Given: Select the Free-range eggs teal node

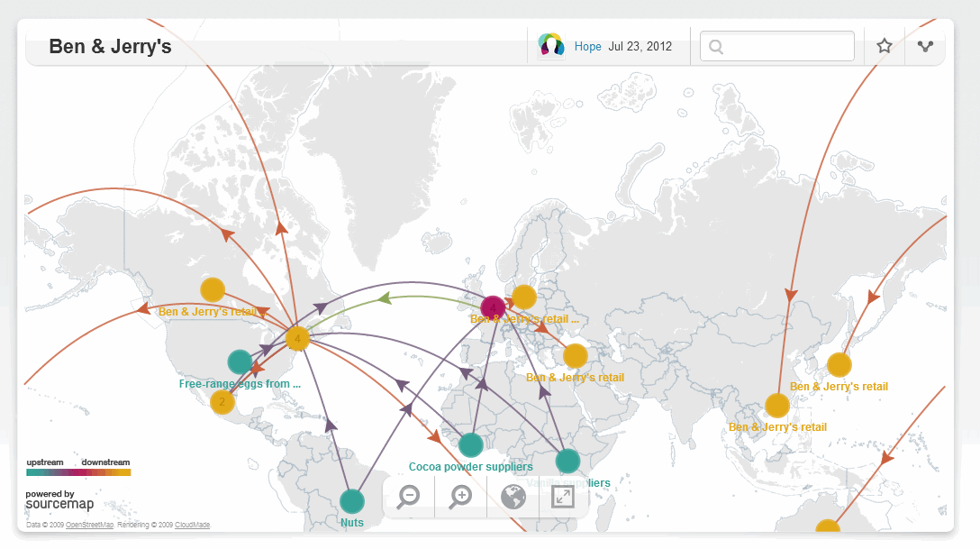Looking at the screenshot, I should coord(240,362).
